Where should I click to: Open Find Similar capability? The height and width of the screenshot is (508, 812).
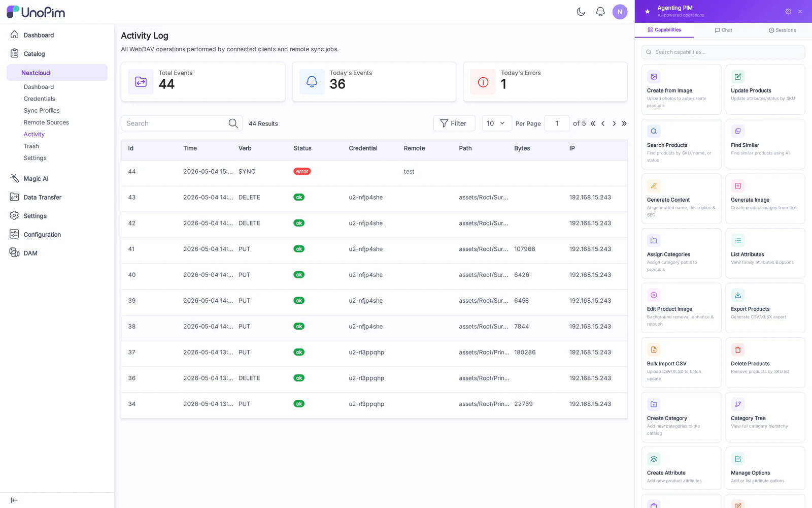tap(765, 144)
